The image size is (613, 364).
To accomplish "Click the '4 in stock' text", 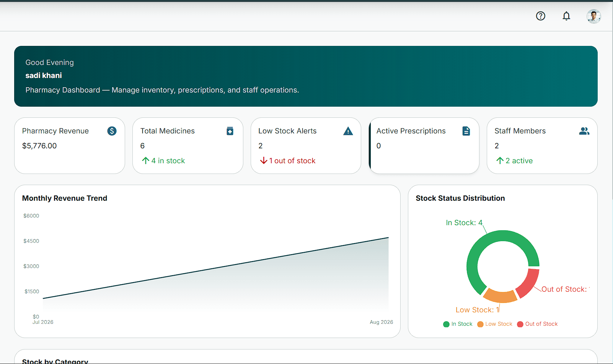I will tap(168, 161).
